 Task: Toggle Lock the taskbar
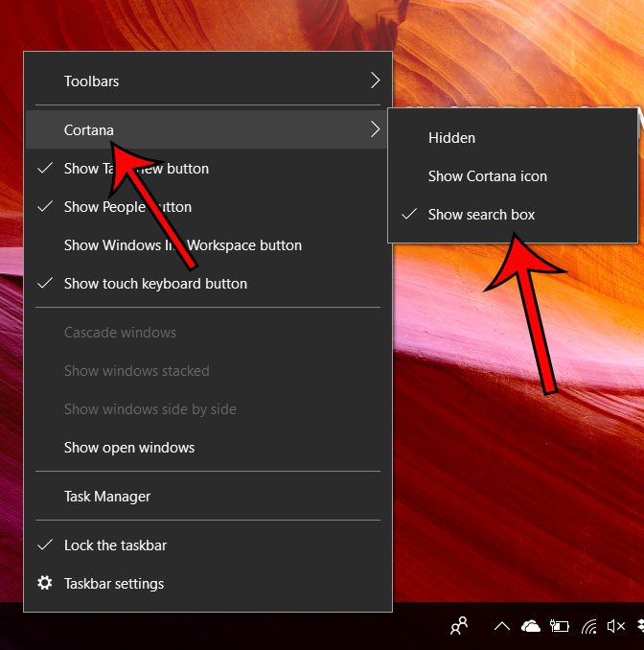(x=115, y=546)
